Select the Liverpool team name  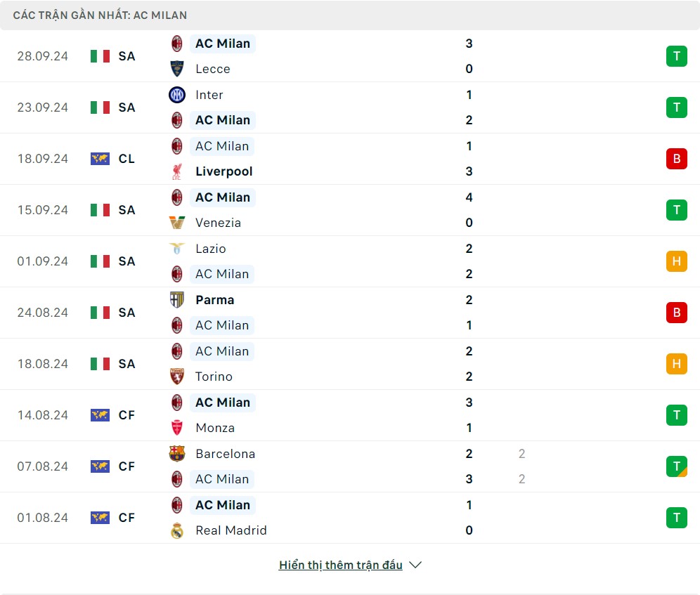coord(224,171)
